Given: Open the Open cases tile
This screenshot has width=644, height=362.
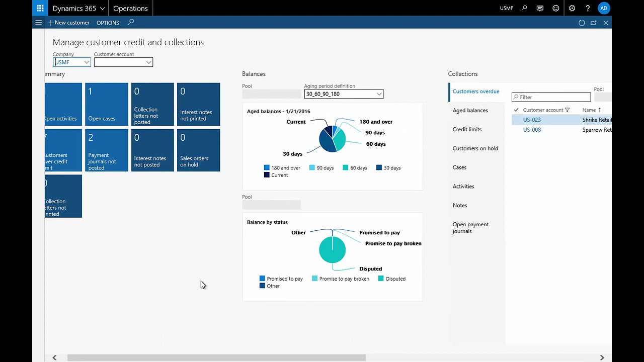Looking at the screenshot, I should tap(107, 104).
